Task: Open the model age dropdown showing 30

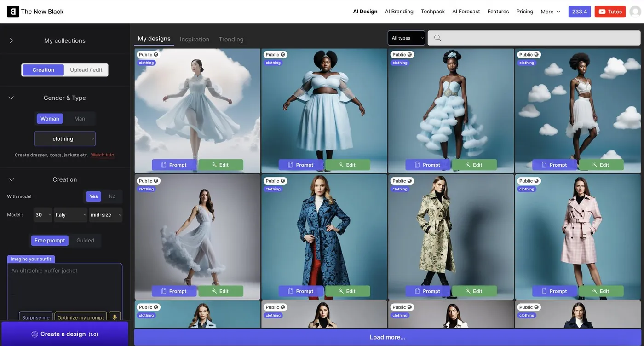Action: (x=43, y=215)
